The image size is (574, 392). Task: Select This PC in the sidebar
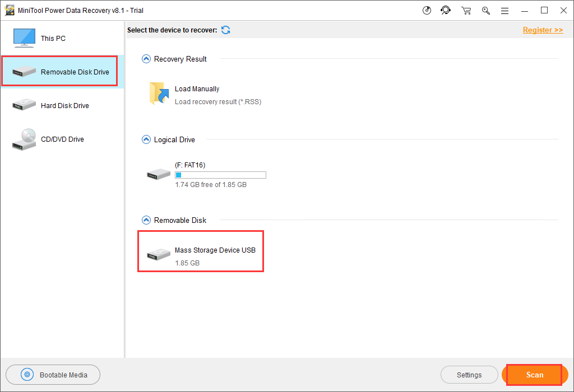pyautogui.click(x=62, y=39)
